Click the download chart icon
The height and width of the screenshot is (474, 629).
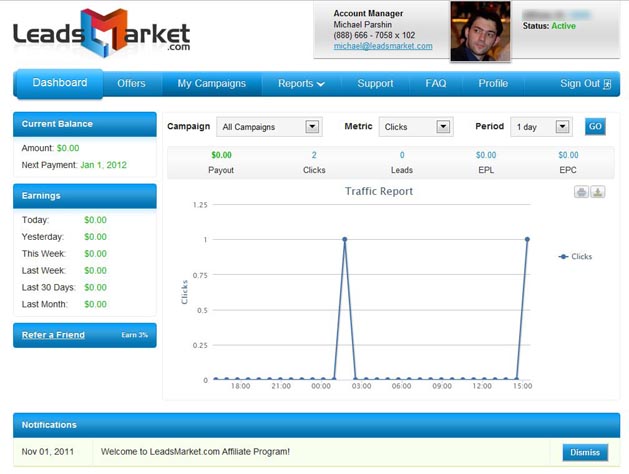coord(598,192)
